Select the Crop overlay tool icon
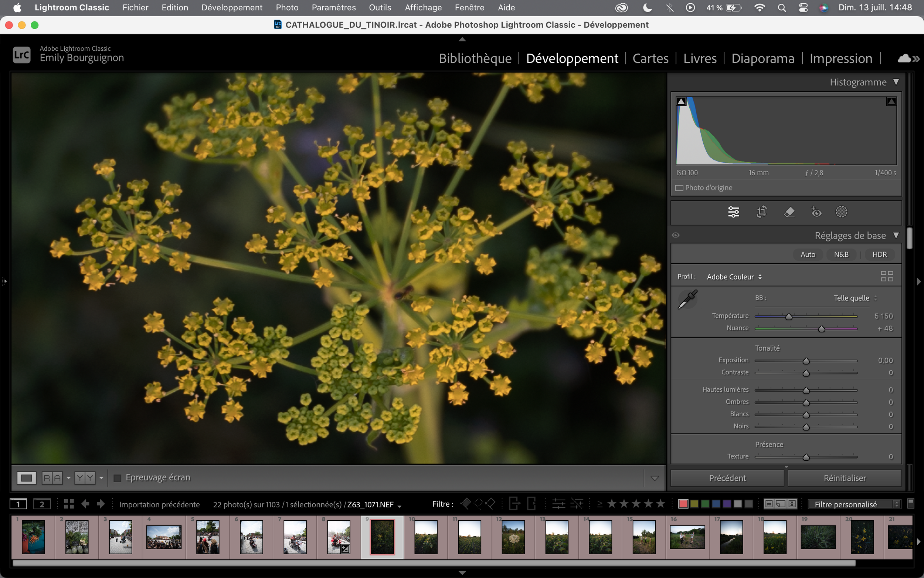Screen dimensions: 924x578 [761, 212]
